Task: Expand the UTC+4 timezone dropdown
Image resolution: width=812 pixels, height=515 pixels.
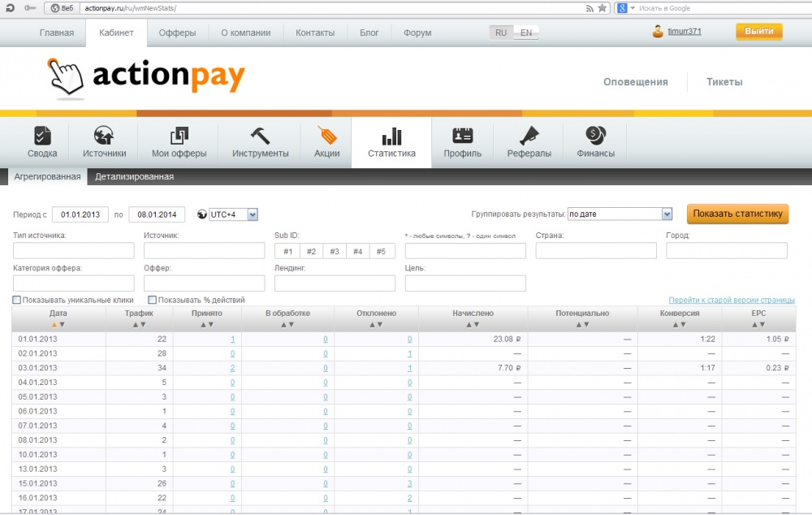Action: (253, 214)
